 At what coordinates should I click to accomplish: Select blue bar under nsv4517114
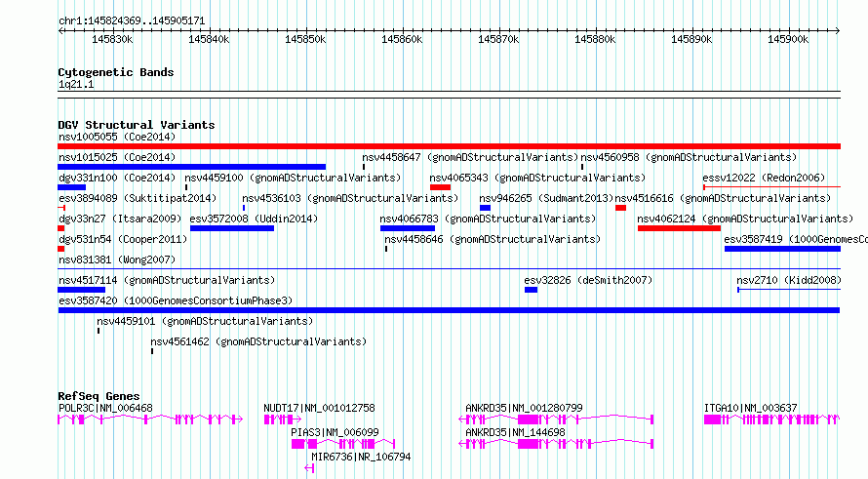81,290
